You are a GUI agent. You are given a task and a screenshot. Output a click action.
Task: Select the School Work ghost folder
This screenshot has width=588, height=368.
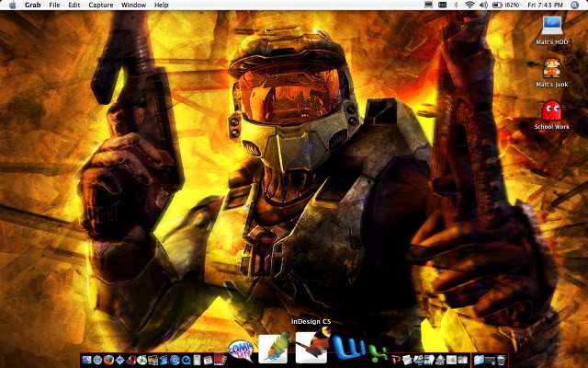(x=551, y=110)
